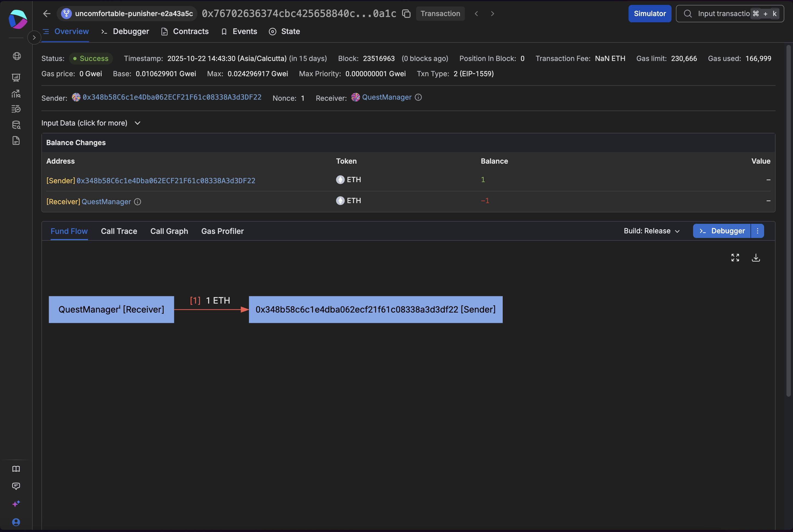Image resolution: width=793 pixels, height=532 pixels.
Task: Expand the left sidebar panel
Action: [34, 38]
